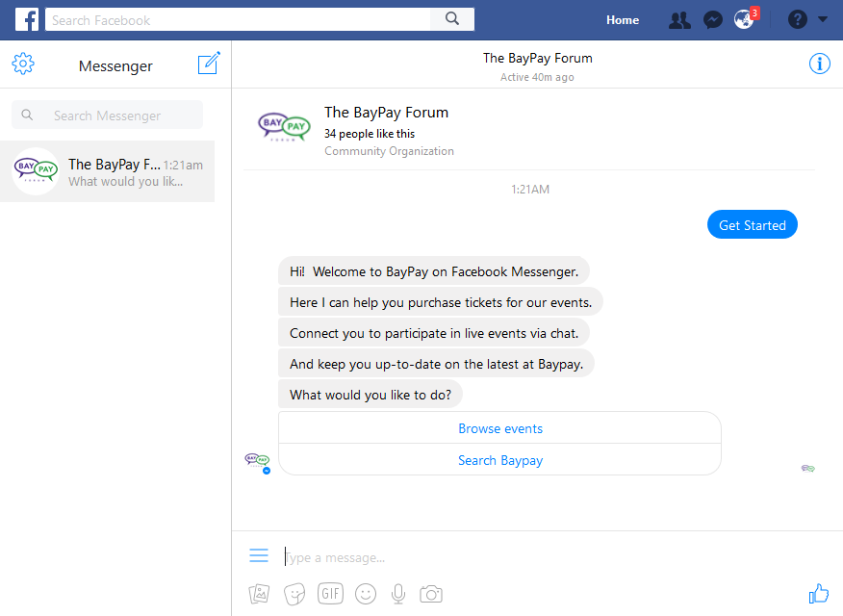Click "What would you like to do?" message
This screenshot has width=843, height=616.
370,395
